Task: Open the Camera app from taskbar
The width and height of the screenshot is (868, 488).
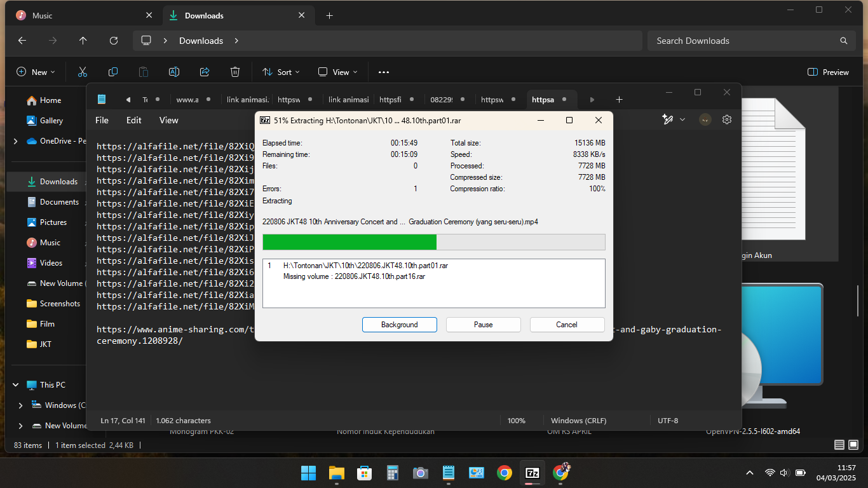Action: coord(421,473)
